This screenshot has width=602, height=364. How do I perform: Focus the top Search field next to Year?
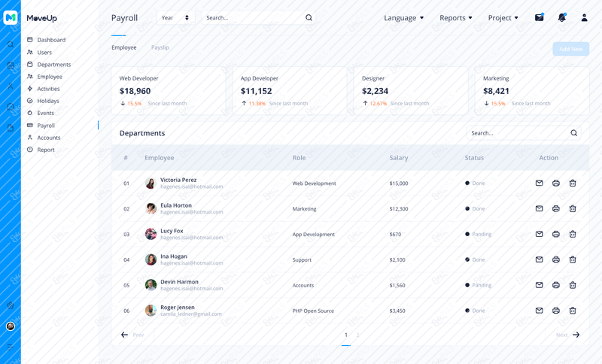[259, 17]
